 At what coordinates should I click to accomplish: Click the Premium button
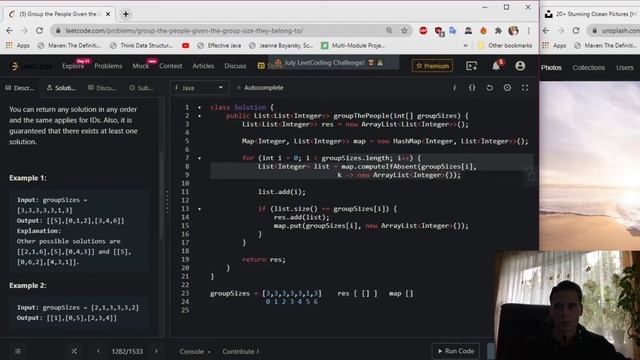point(432,66)
